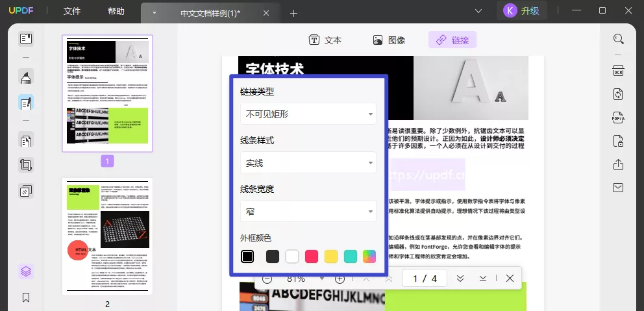This screenshot has height=311, width=644.
Task: Expand the zoom percentage dropdown arrow
Action: pyautogui.click(x=322, y=279)
